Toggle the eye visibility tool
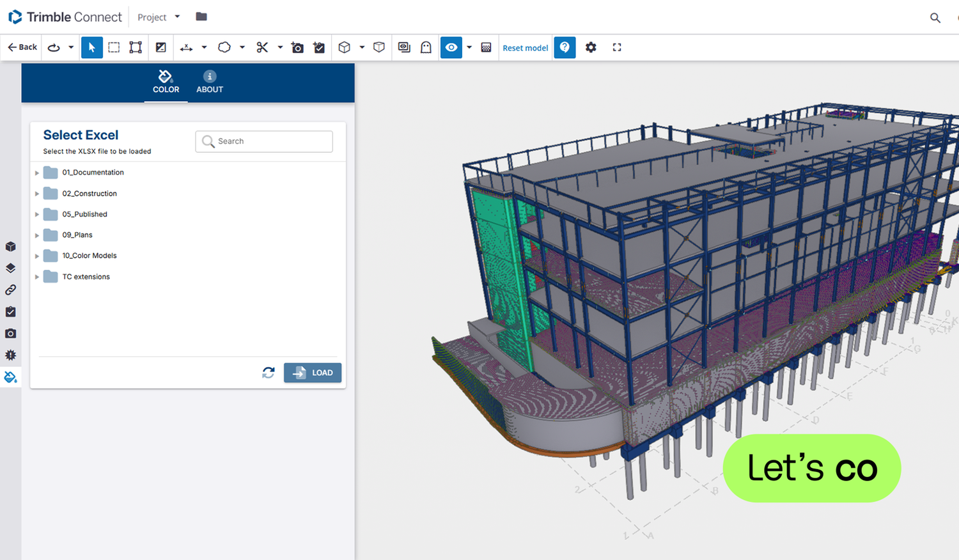Image resolution: width=959 pixels, height=560 pixels. click(x=451, y=47)
